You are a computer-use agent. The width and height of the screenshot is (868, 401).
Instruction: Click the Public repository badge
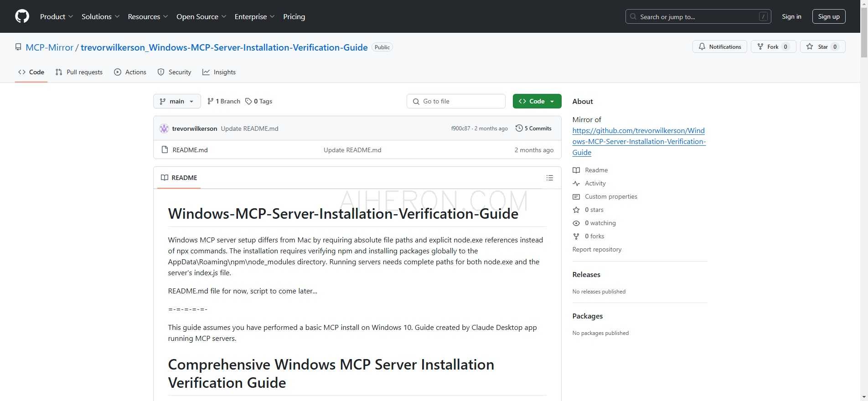[x=382, y=47]
